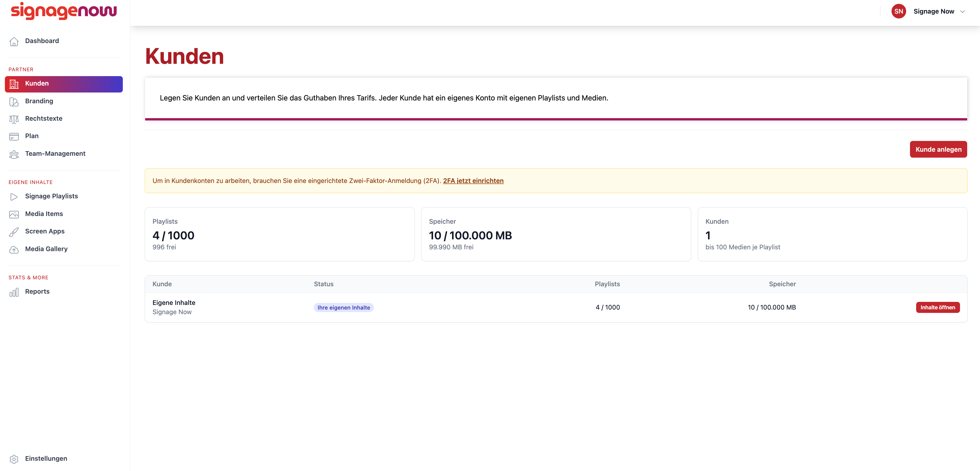Click the Inhalte öffnen button

click(x=938, y=307)
